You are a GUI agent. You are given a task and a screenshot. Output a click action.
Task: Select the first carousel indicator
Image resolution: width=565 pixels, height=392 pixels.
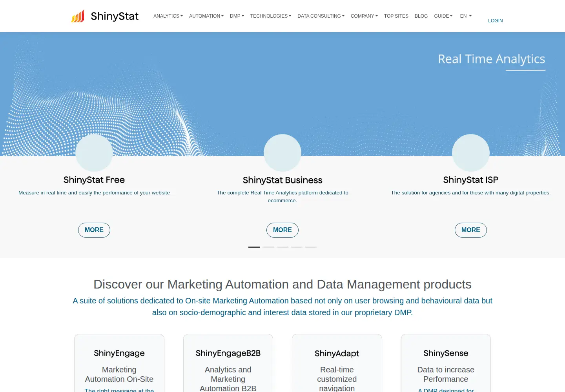(254, 247)
